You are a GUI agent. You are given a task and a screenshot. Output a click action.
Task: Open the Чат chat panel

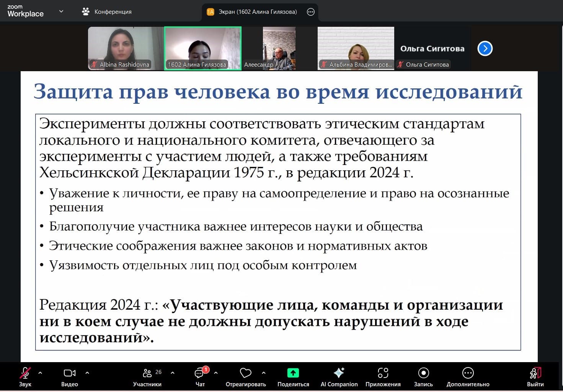[x=200, y=373]
